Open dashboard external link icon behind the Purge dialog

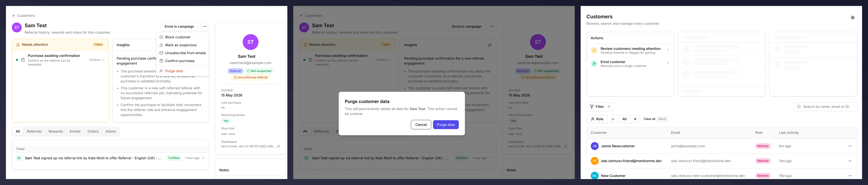(x=566, y=147)
